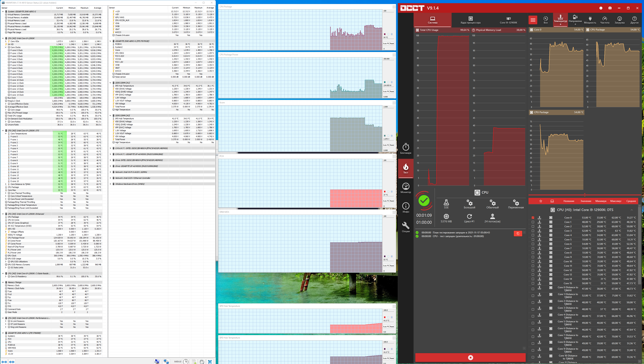Image resolution: width=644 pixels, height=364 pixels.
Task: Open OCCT hamburger menu button
Action: (x=533, y=20)
